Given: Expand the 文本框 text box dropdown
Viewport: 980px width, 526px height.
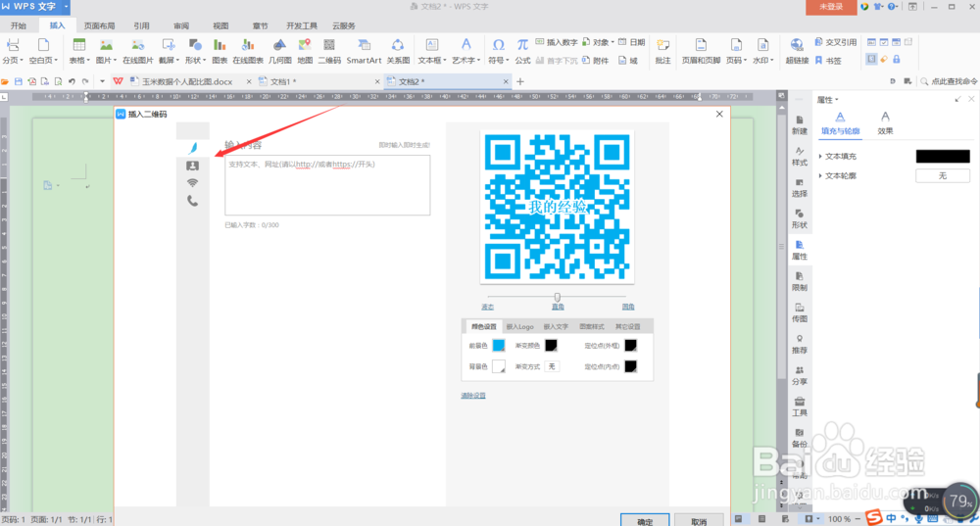Looking at the screenshot, I should 432,60.
